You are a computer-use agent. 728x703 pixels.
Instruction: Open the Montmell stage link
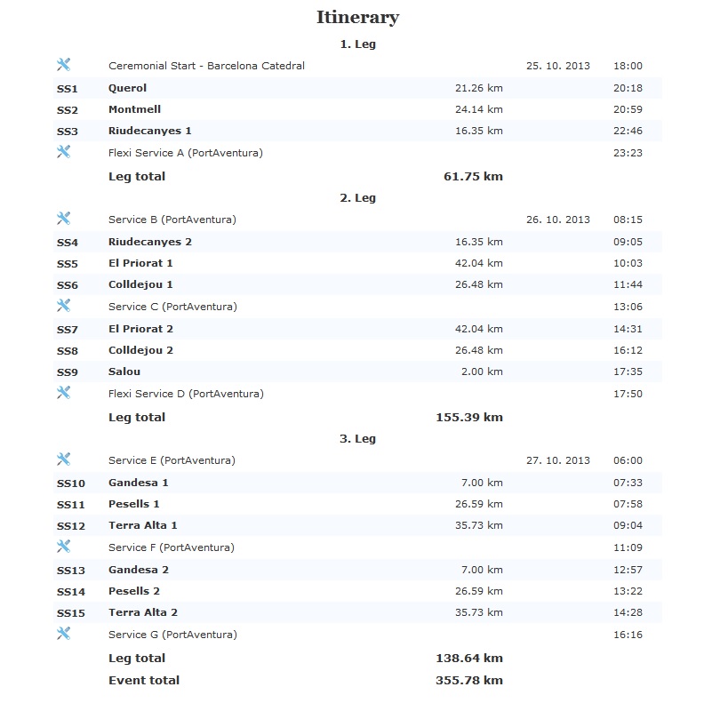coord(132,110)
